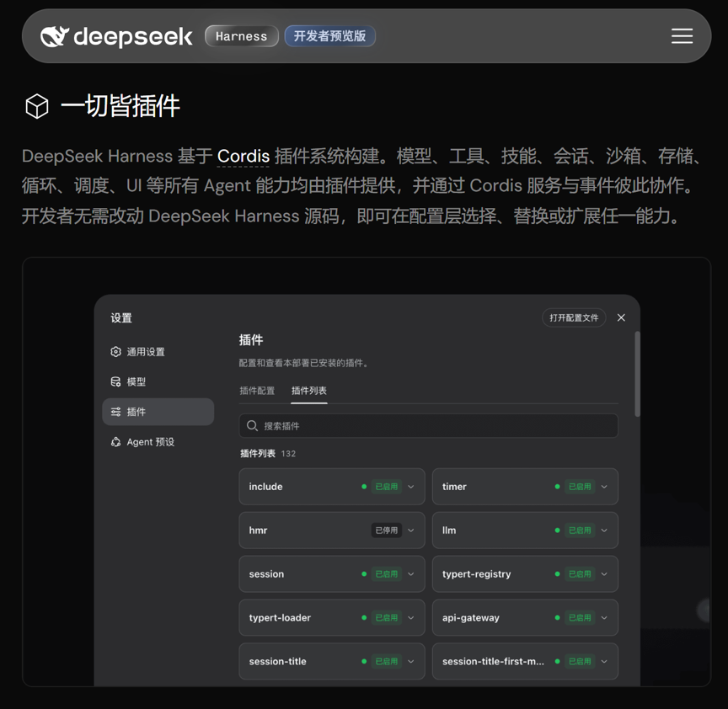Close the 设置 dialog with X
The height and width of the screenshot is (709, 728).
pyautogui.click(x=621, y=317)
